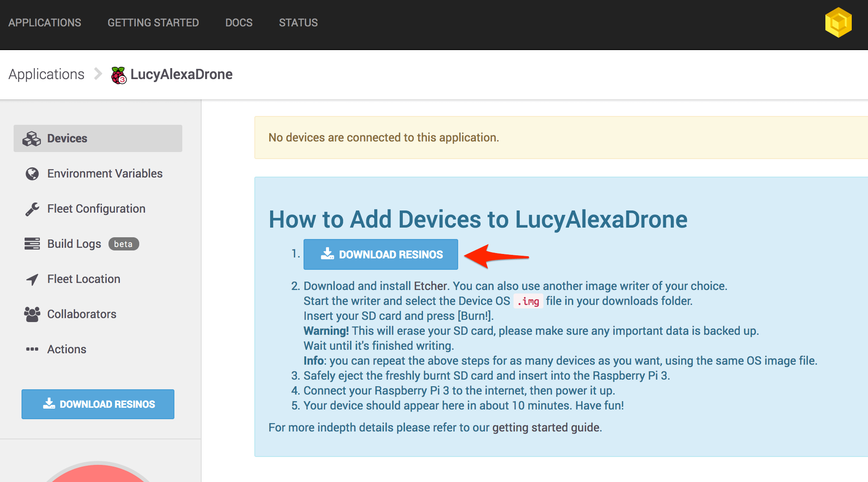Click the Raspberry Pi application icon
The height and width of the screenshot is (482, 868).
[119, 75]
